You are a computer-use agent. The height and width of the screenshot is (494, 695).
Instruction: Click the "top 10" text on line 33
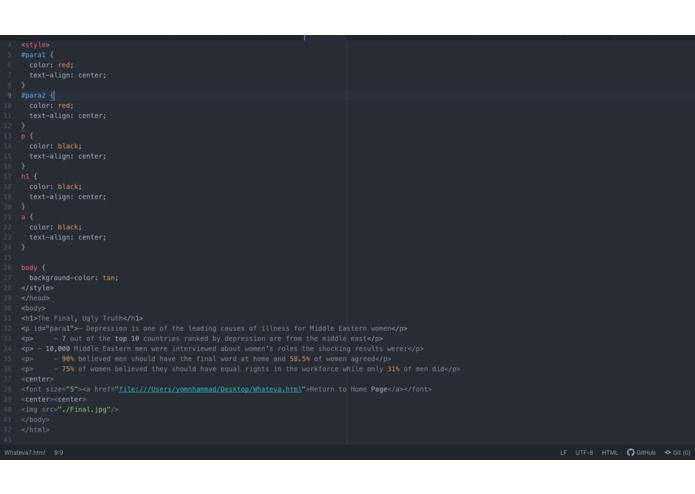pyautogui.click(x=127, y=338)
